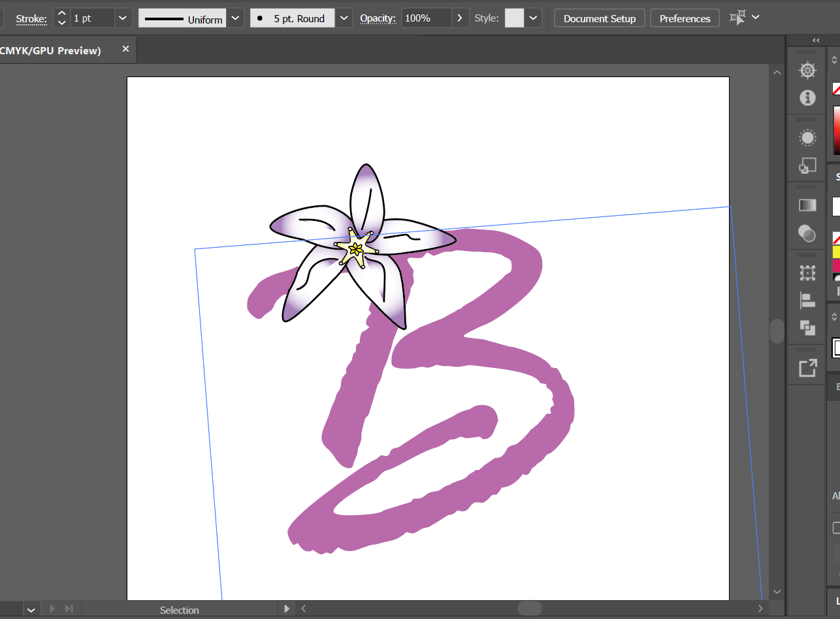Viewport: 840px width, 619px height.
Task: Open the Stroke weight dropdown
Action: (x=123, y=18)
